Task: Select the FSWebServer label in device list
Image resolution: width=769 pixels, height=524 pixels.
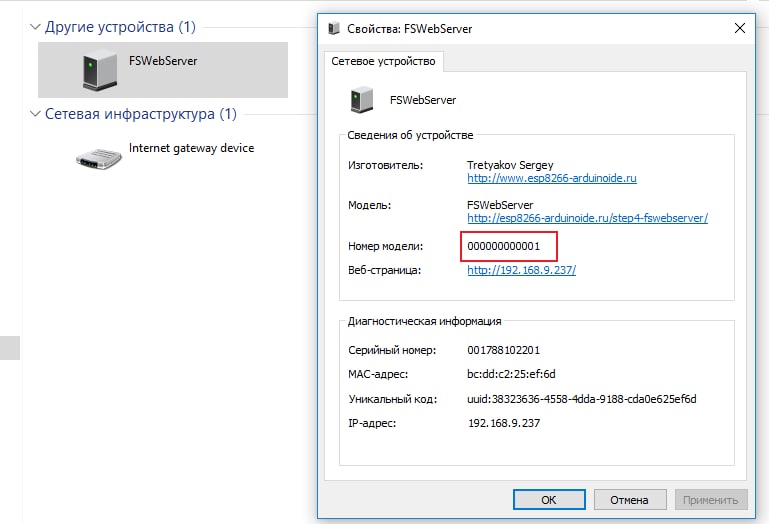Action: pos(163,60)
